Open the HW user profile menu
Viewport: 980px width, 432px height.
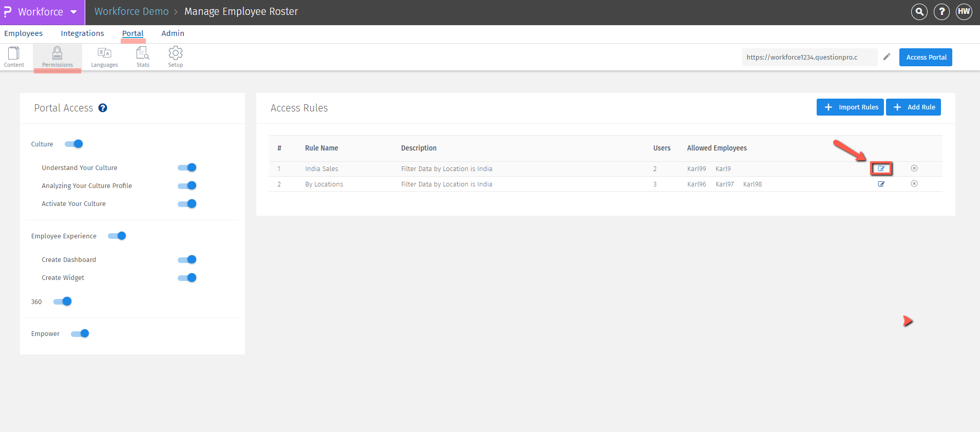(x=964, y=12)
